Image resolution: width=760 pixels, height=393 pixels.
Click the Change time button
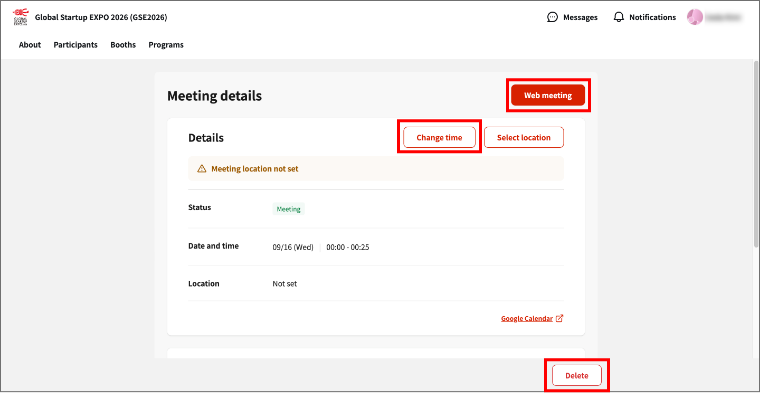tap(439, 138)
